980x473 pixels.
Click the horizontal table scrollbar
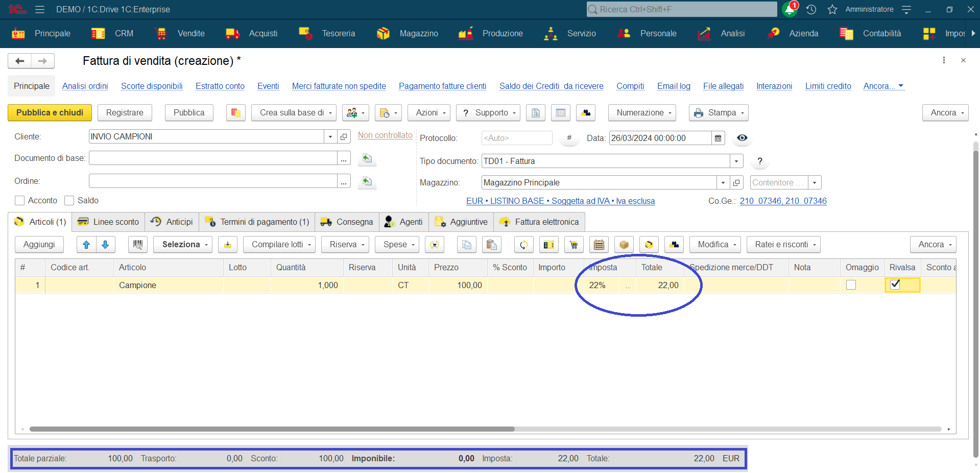click(x=272, y=429)
